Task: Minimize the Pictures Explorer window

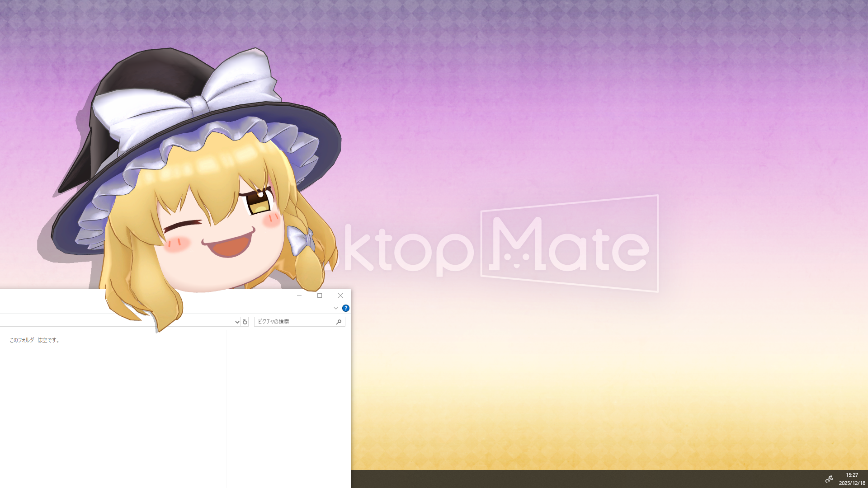Action: (x=299, y=296)
